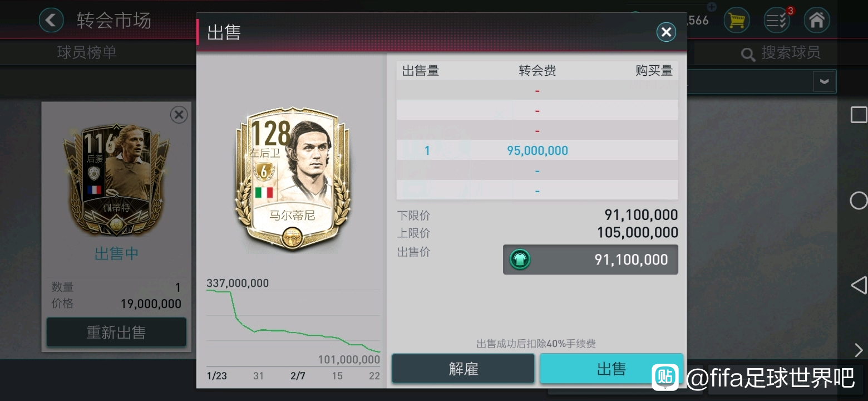The height and width of the screenshot is (401, 868).
Task: Tap the Android home circle button
Action: (x=859, y=200)
